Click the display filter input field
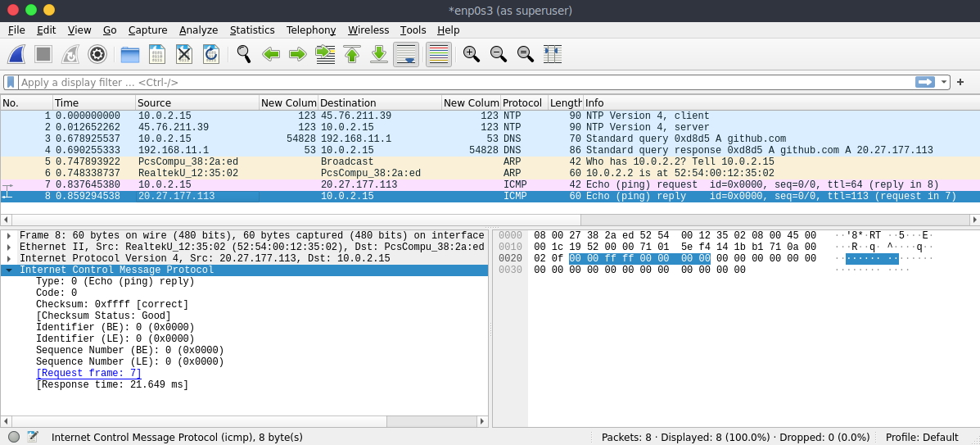 tap(466, 82)
